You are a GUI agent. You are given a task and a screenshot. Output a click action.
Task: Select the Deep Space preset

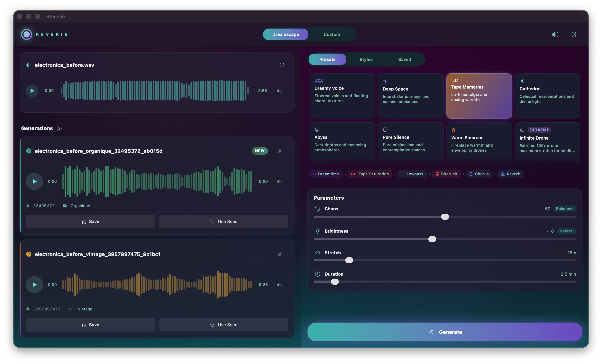(410, 96)
